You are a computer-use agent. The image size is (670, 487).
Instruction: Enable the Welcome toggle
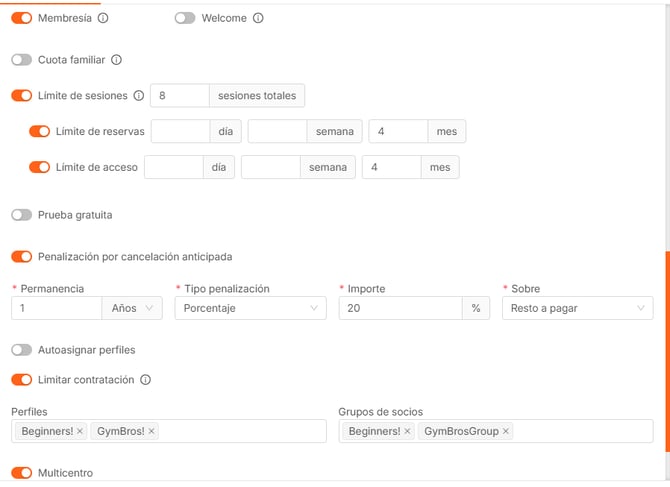coord(185,18)
